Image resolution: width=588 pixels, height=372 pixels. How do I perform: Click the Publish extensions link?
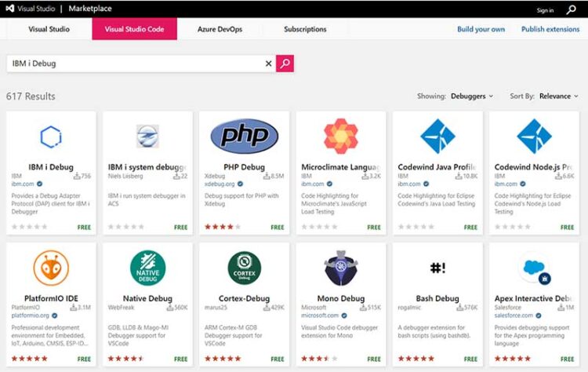click(550, 29)
